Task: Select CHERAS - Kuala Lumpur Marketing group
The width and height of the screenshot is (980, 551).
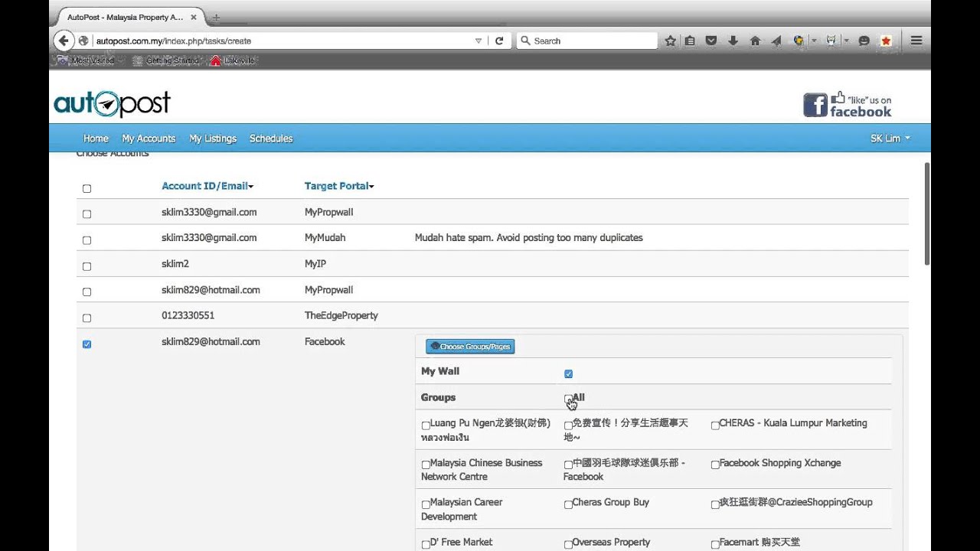Action: pyautogui.click(x=715, y=425)
